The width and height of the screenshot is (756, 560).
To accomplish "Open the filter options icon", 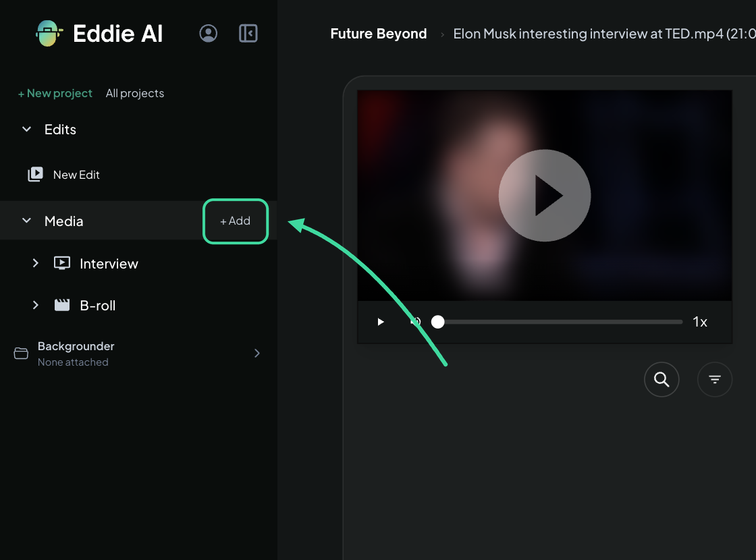I will pyautogui.click(x=715, y=379).
